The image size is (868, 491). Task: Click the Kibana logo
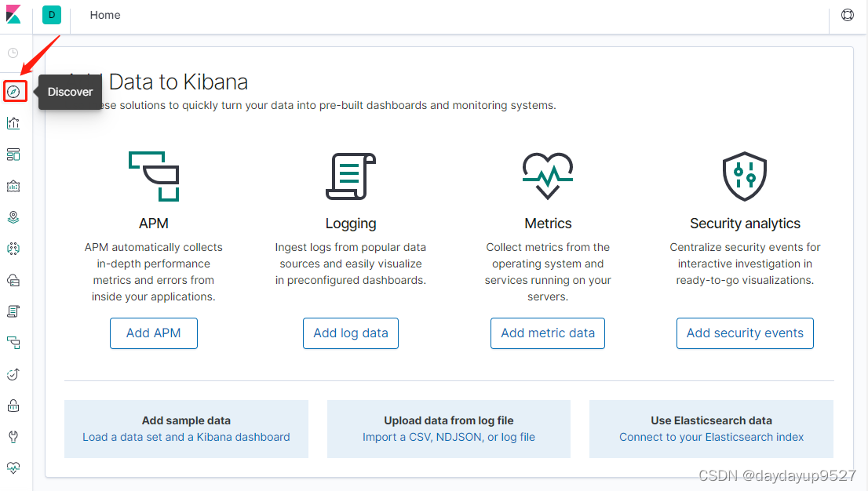(13, 14)
